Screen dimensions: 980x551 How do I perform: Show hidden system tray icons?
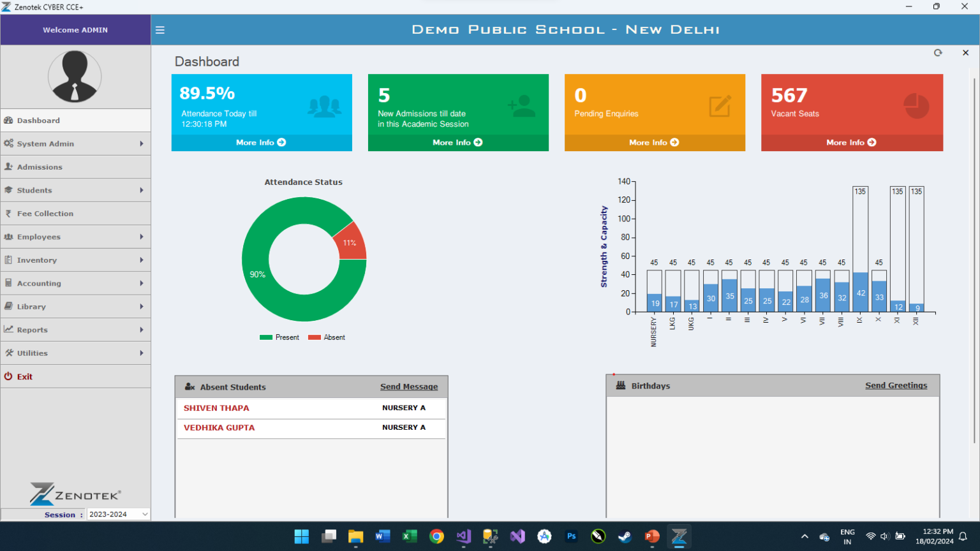(805, 536)
